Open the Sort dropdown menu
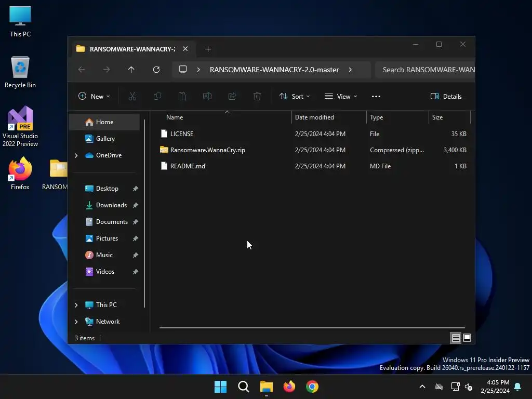The width and height of the screenshot is (532, 399). pos(295,96)
